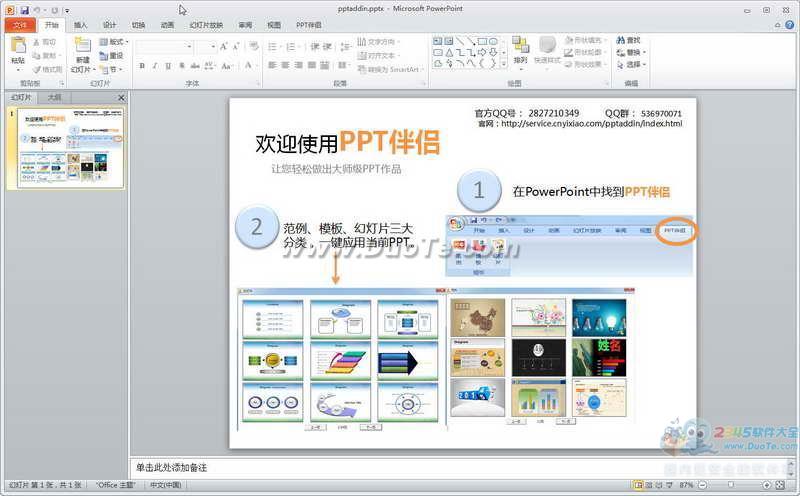The height and width of the screenshot is (496, 800).
Task: Switch to the 切换 (Transitions) ribbon tab
Action: (138, 24)
